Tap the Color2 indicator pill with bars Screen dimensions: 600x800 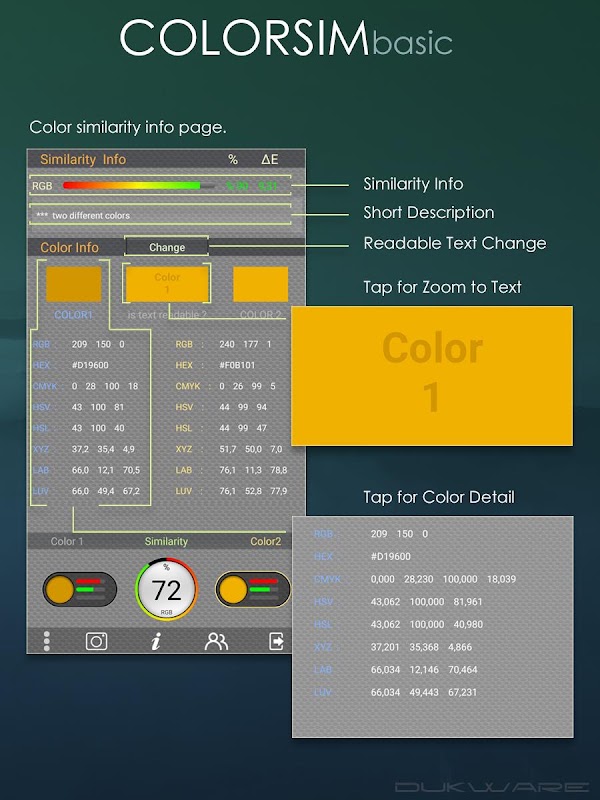253,589
